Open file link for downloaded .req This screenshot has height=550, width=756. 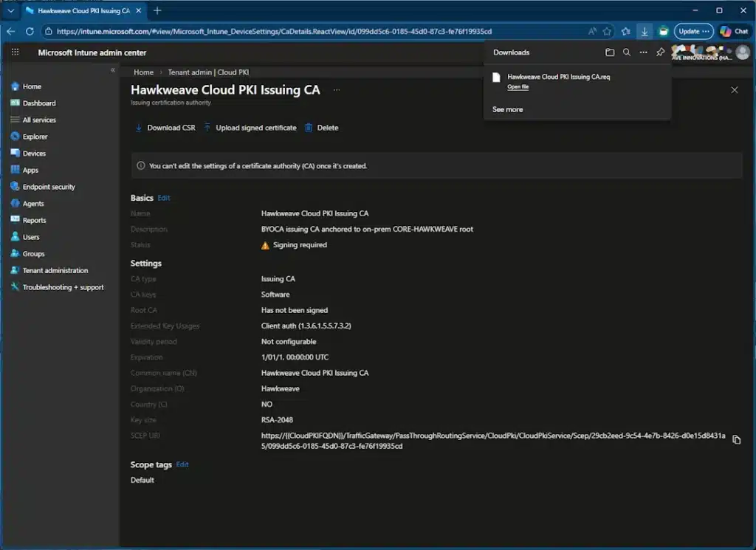(518, 87)
